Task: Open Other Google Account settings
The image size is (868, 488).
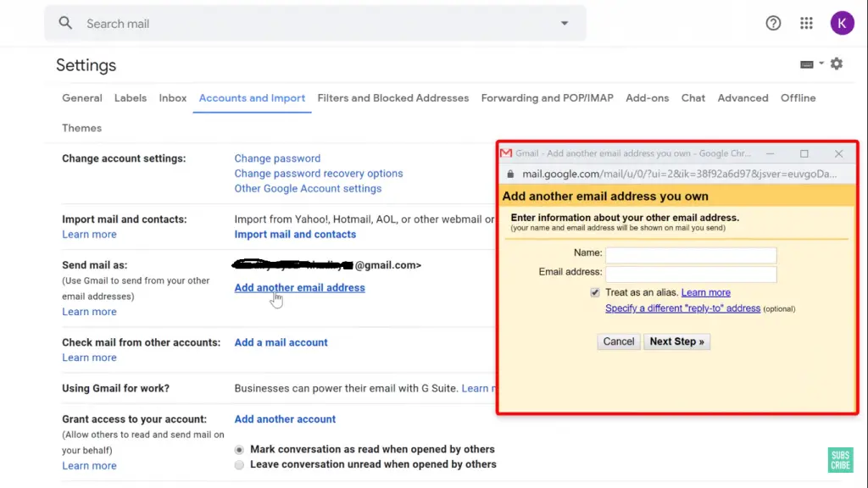Action: coord(308,188)
